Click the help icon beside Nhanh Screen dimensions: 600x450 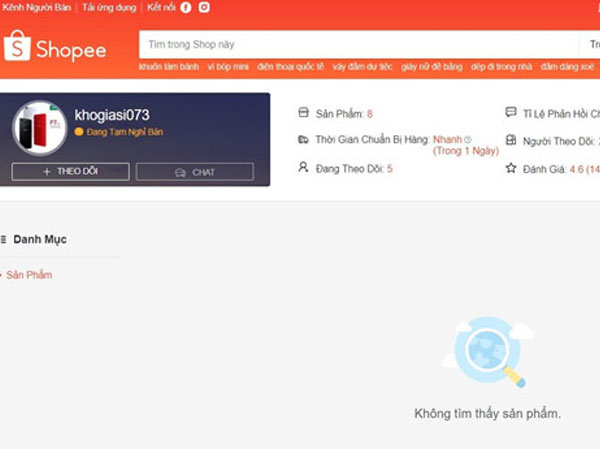pos(467,140)
